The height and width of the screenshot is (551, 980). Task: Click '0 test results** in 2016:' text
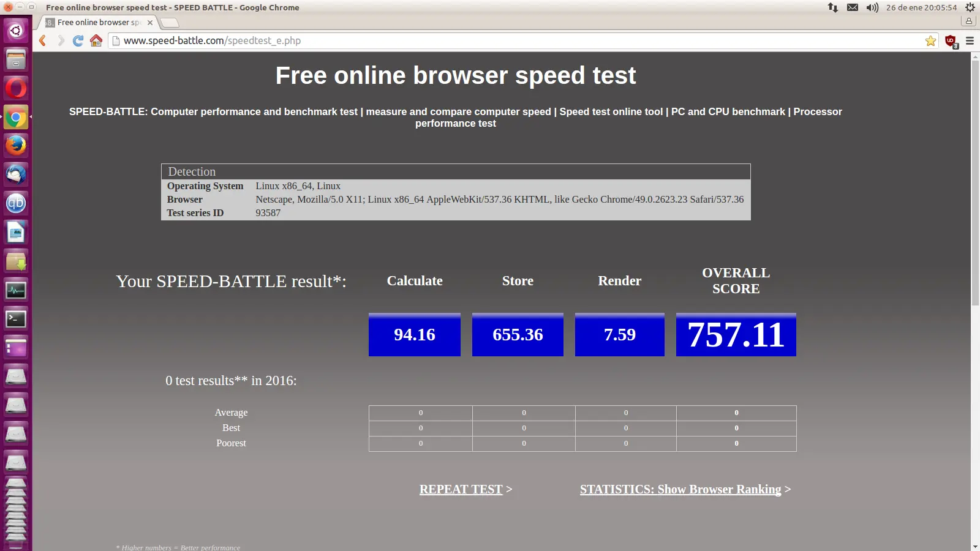(231, 380)
